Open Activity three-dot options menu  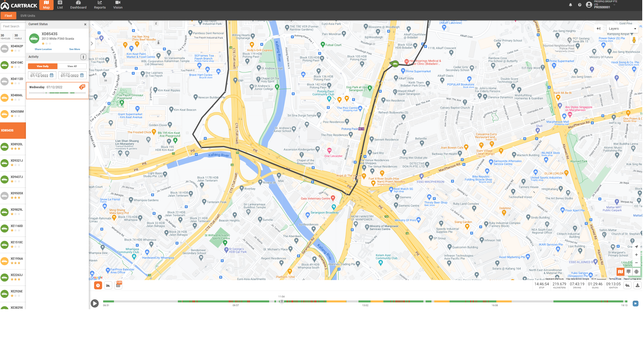(x=83, y=57)
